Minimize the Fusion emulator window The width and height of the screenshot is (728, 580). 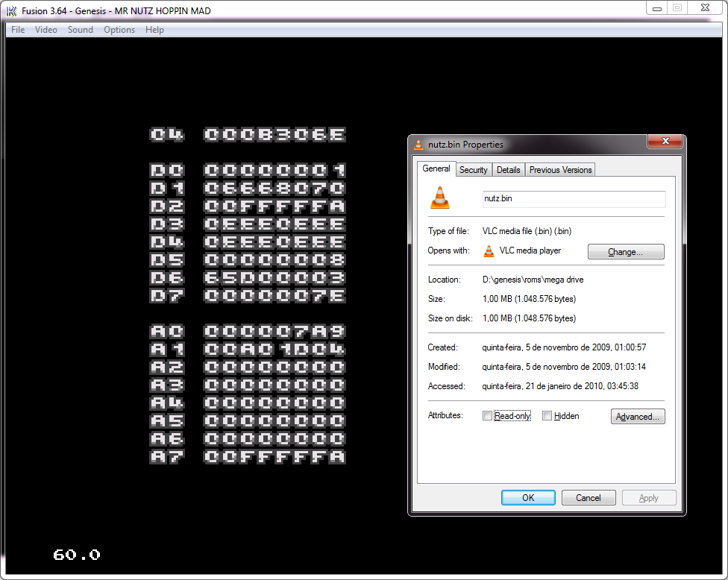(657, 8)
